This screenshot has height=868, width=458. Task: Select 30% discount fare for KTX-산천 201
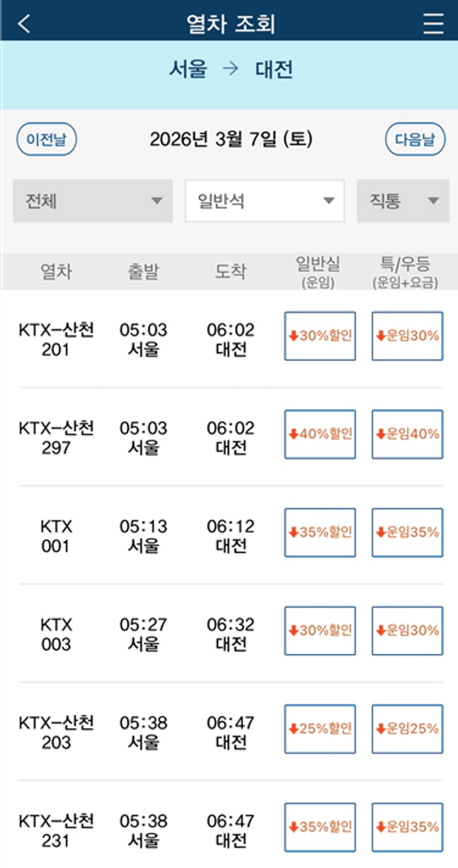(x=320, y=336)
